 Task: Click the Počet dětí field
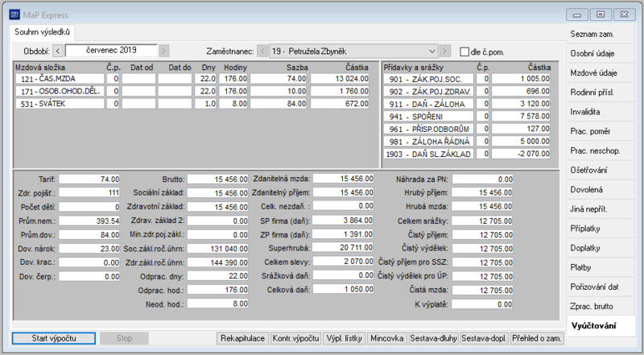pos(89,207)
